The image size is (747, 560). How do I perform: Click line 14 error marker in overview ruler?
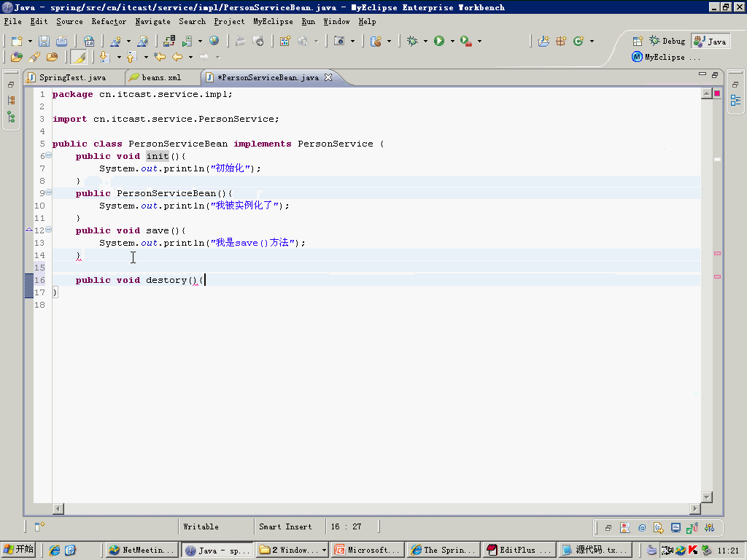[717, 253]
